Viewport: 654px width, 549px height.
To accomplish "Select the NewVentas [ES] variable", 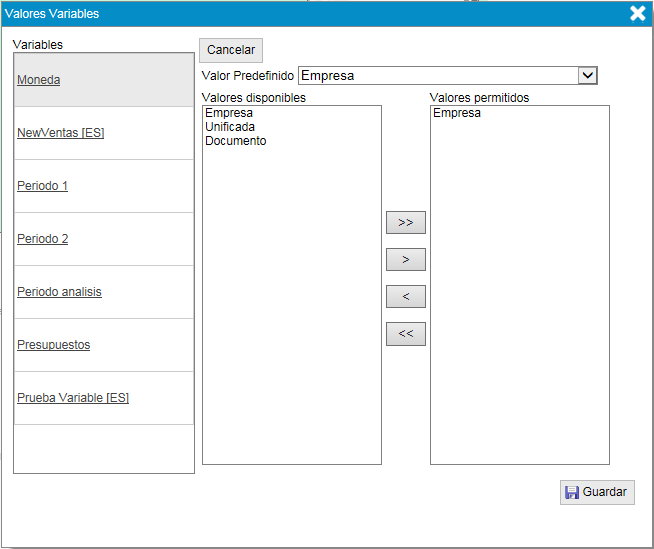I will pos(61,133).
